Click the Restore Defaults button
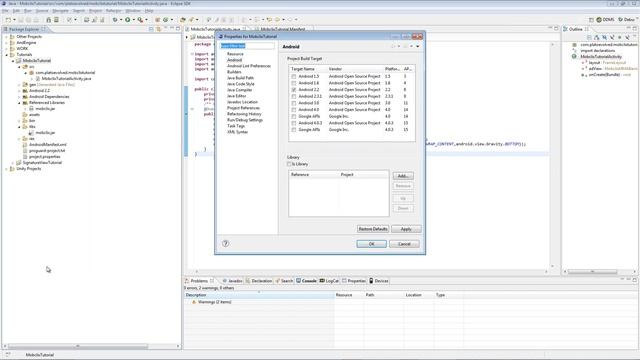This screenshot has height=360, width=640. (x=373, y=229)
